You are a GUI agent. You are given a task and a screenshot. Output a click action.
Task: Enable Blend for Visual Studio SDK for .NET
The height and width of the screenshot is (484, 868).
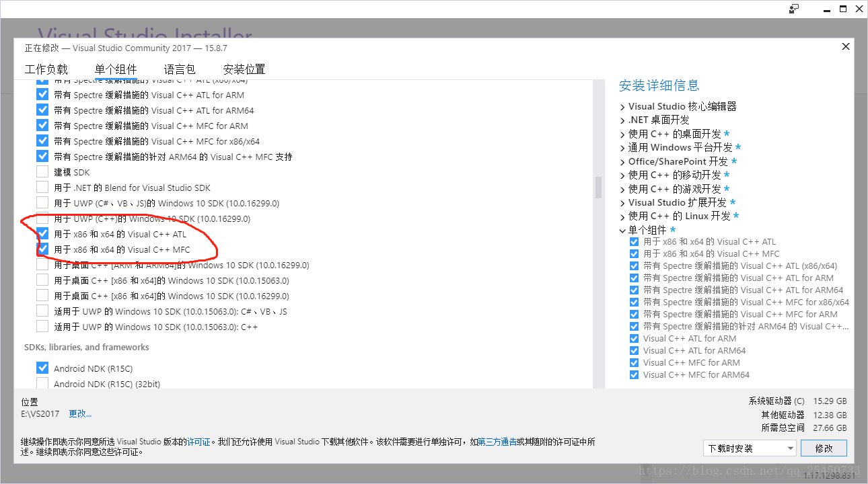[x=42, y=188]
